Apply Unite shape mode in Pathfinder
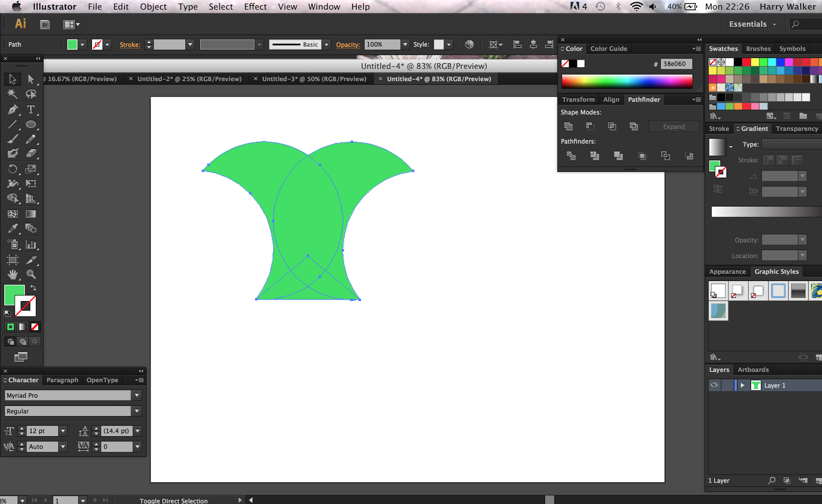This screenshot has width=822, height=504. click(x=568, y=126)
